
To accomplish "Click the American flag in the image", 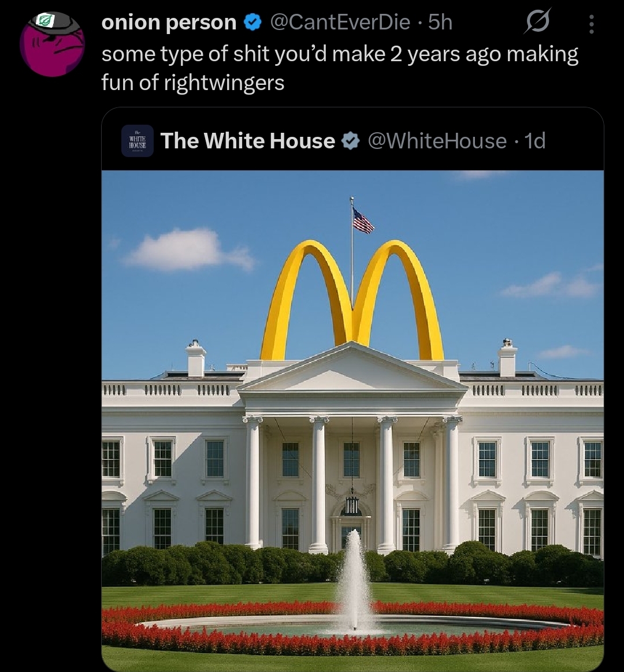I will tap(363, 221).
